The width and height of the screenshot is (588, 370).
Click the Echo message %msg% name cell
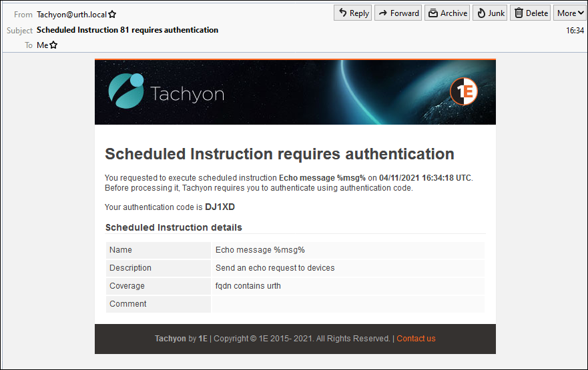tap(260, 250)
